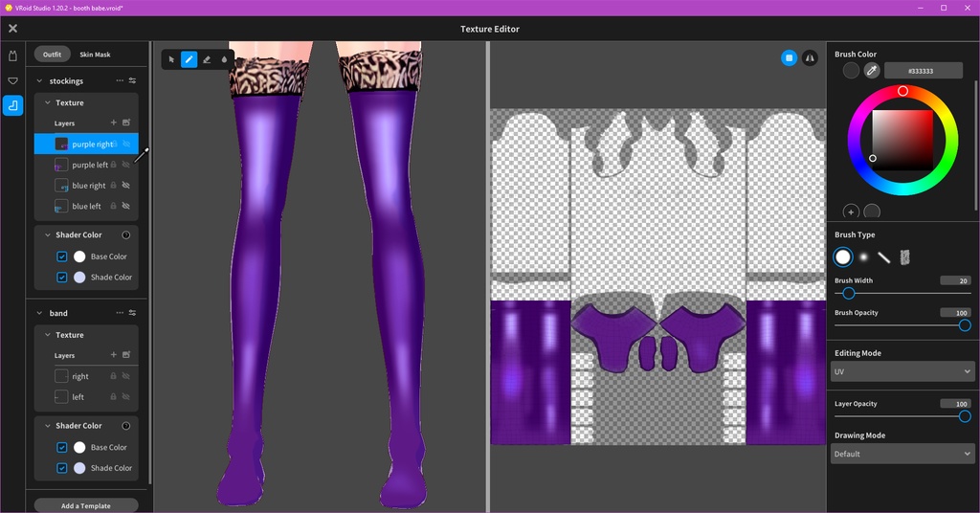Image resolution: width=980 pixels, height=513 pixels.
Task: Toggle lock on the purple left layer
Action: point(113,165)
